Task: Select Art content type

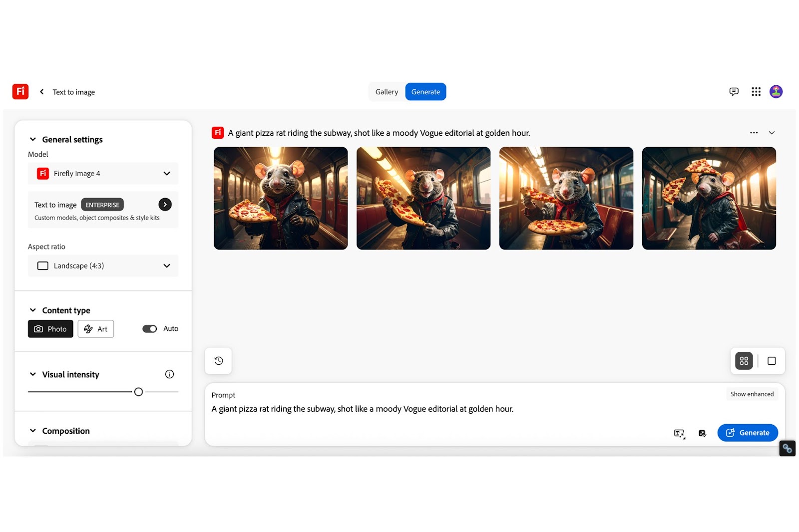Action: [x=96, y=329]
